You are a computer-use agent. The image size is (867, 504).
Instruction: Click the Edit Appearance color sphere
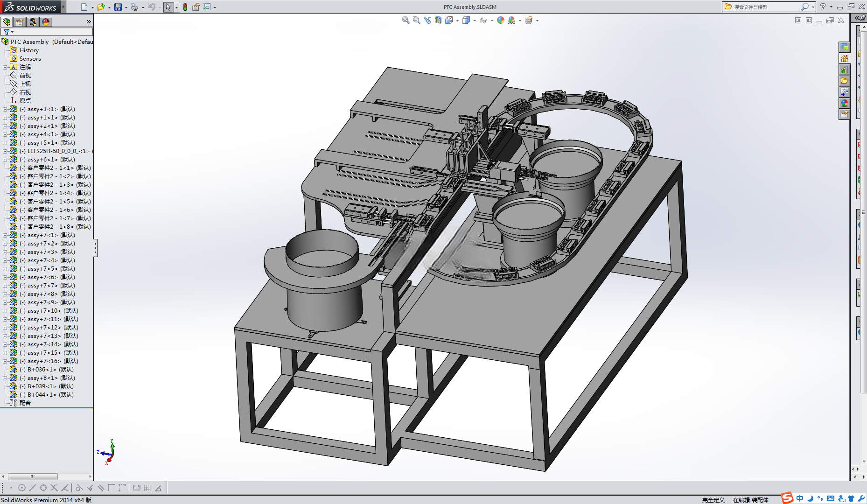[501, 20]
